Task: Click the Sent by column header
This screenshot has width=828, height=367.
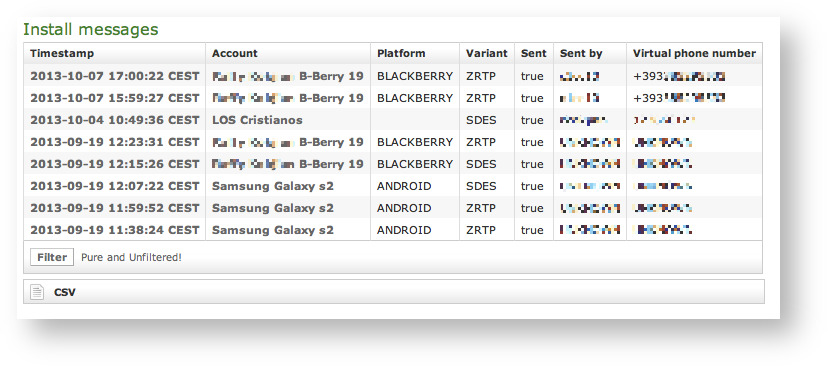Action: 581,53
